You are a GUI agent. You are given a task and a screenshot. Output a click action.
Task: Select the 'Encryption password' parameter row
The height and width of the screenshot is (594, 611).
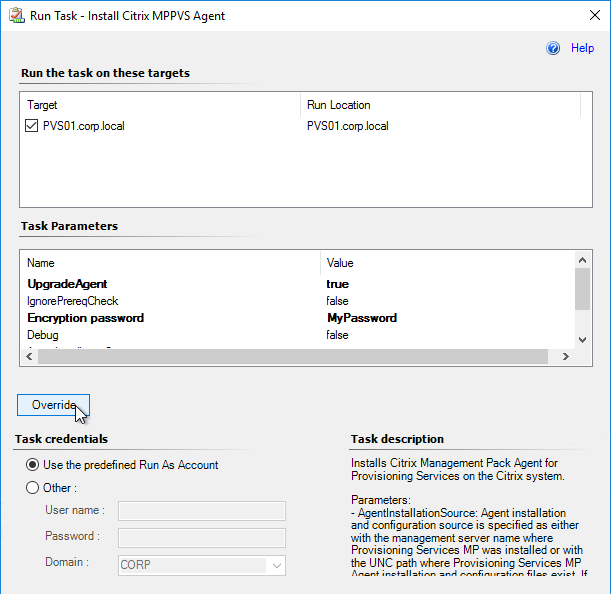297,318
